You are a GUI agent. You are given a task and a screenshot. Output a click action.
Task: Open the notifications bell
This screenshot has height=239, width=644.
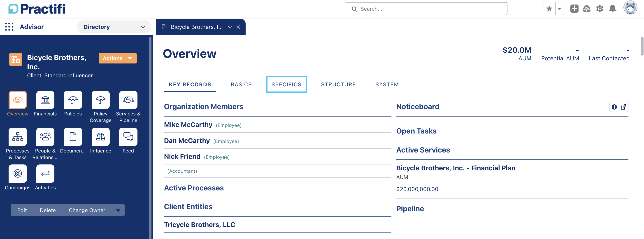point(612,9)
